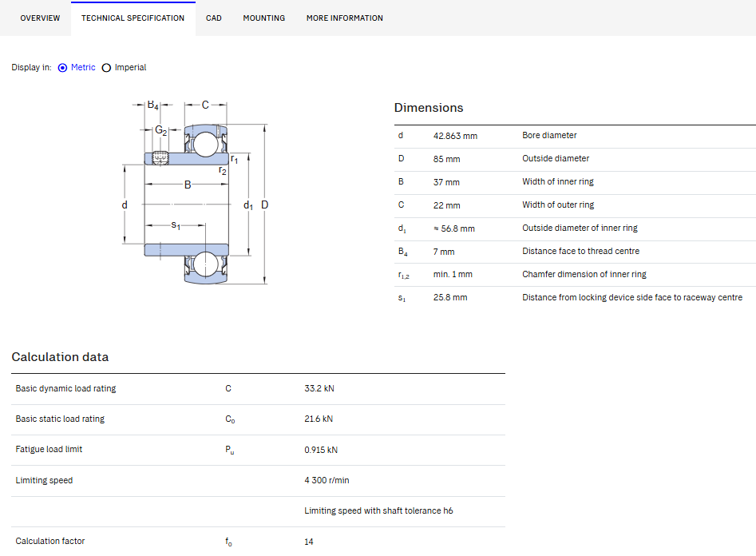The image size is (756, 556).
Task: Select the Metric radio button
Action: point(62,68)
